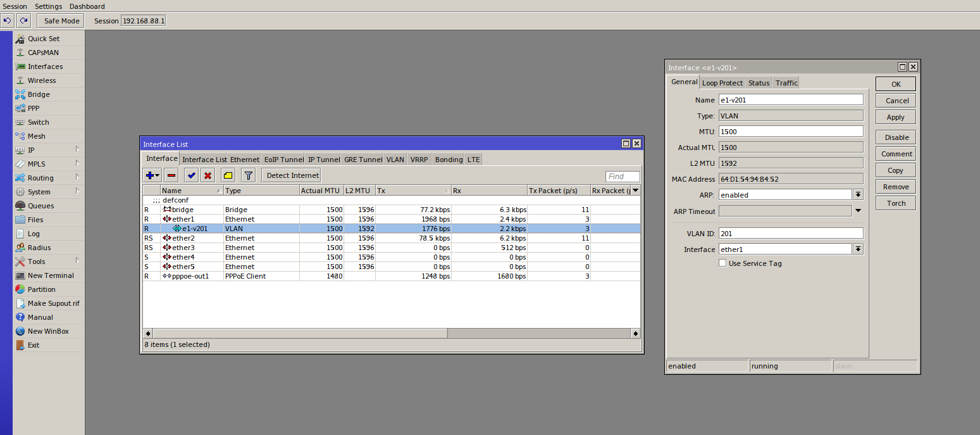Open the Dashboard menu
This screenshot has width=980, height=435.
pyautogui.click(x=87, y=6)
